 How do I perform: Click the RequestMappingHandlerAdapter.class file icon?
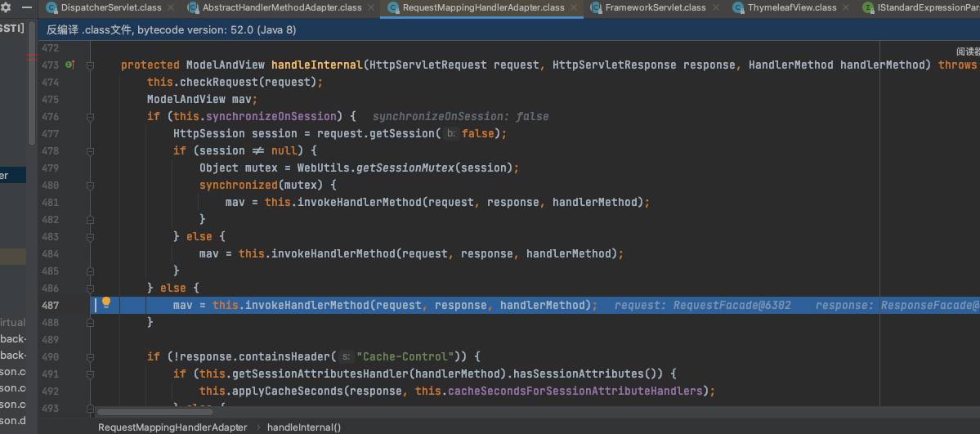pyautogui.click(x=393, y=8)
